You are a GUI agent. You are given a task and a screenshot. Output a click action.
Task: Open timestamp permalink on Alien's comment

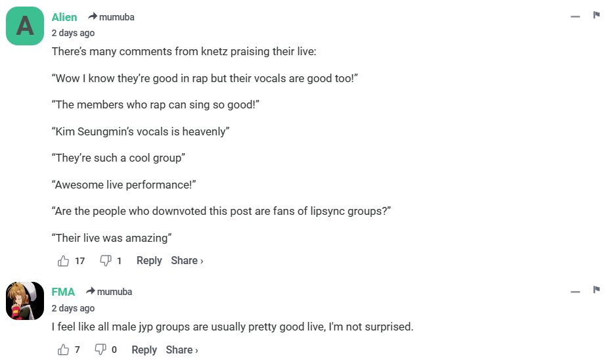click(73, 33)
